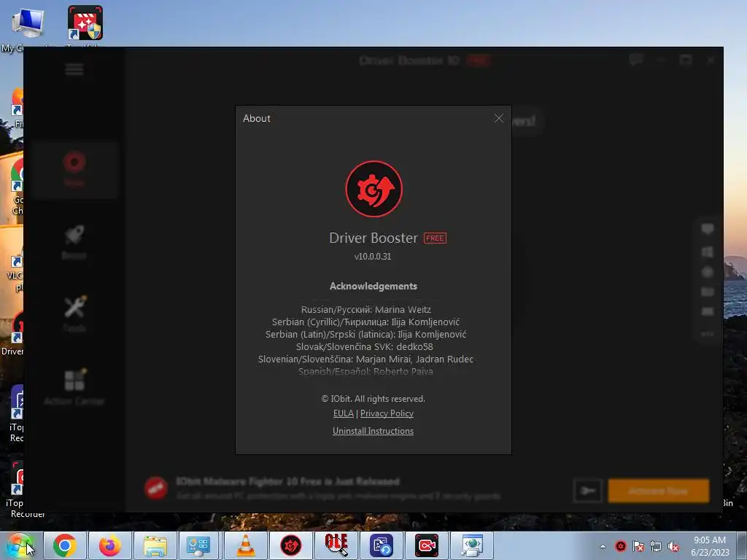Screen dimensions: 747x560
Task: Open the OLE viewer taskbar icon
Action: (336, 545)
